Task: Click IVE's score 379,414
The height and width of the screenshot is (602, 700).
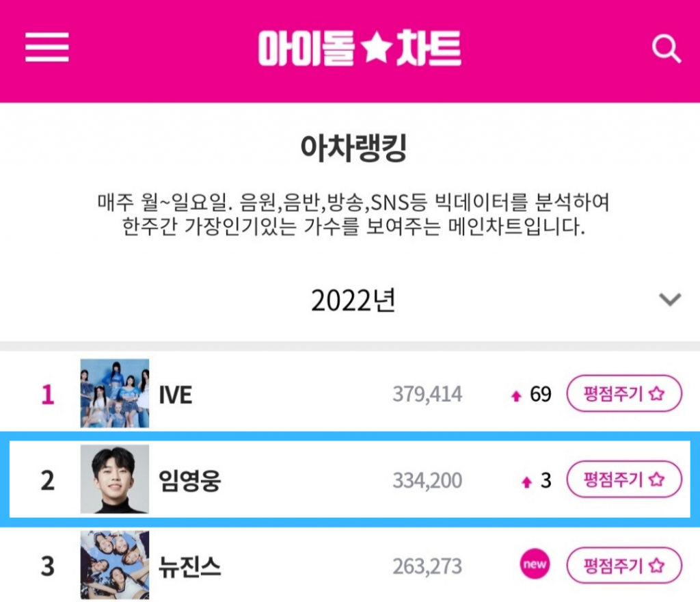Action: (427, 395)
